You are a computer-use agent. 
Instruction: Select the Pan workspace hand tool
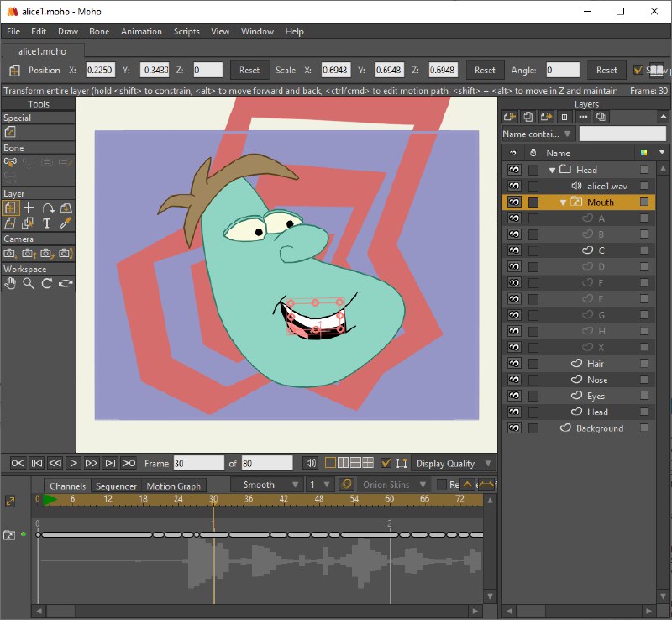click(10, 283)
